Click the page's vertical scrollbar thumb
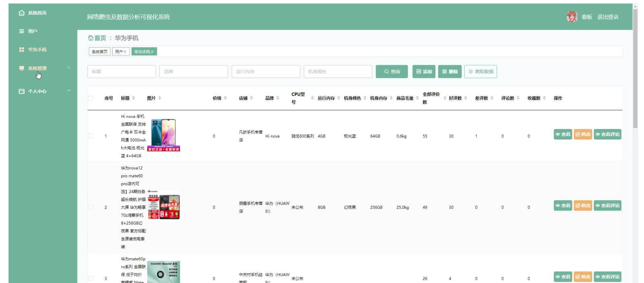The width and height of the screenshot is (644, 283). tap(635, 68)
